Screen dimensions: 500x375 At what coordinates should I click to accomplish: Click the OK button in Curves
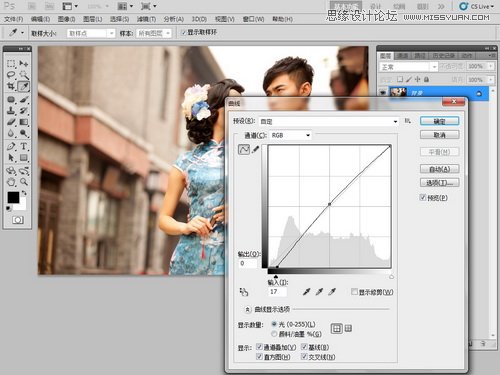coord(439,121)
